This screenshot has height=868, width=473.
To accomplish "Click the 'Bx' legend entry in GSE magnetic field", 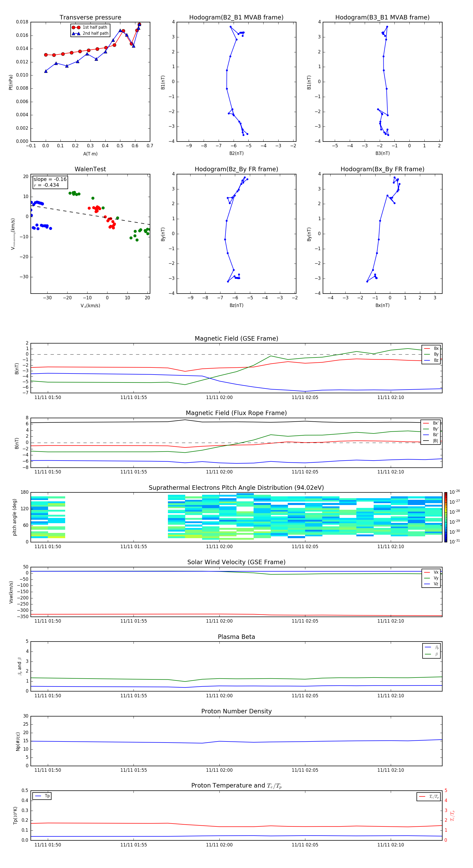I will pos(431,349).
